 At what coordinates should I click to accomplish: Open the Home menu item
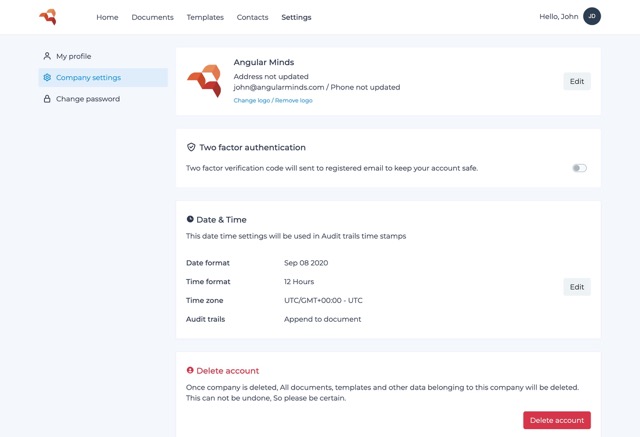click(x=107, y=17)
